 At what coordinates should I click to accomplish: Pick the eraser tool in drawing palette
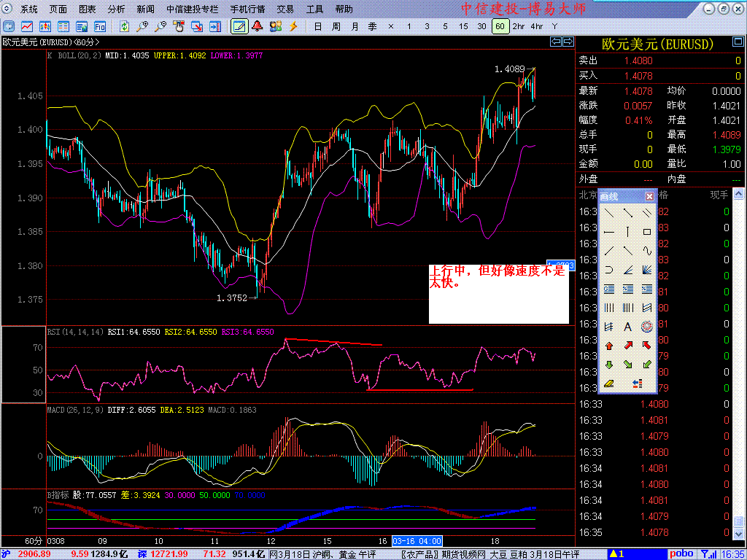(x=608, y=384)
